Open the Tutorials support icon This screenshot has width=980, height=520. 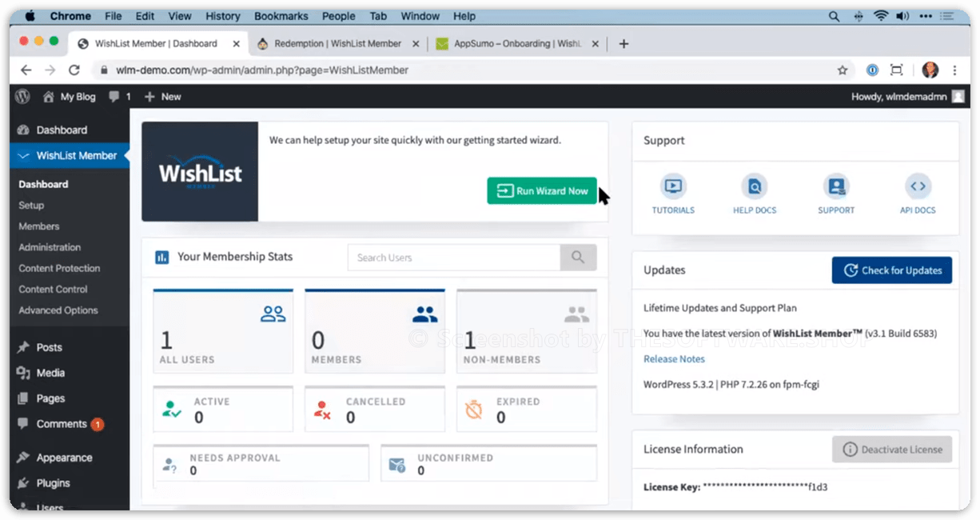click(673, 194)
